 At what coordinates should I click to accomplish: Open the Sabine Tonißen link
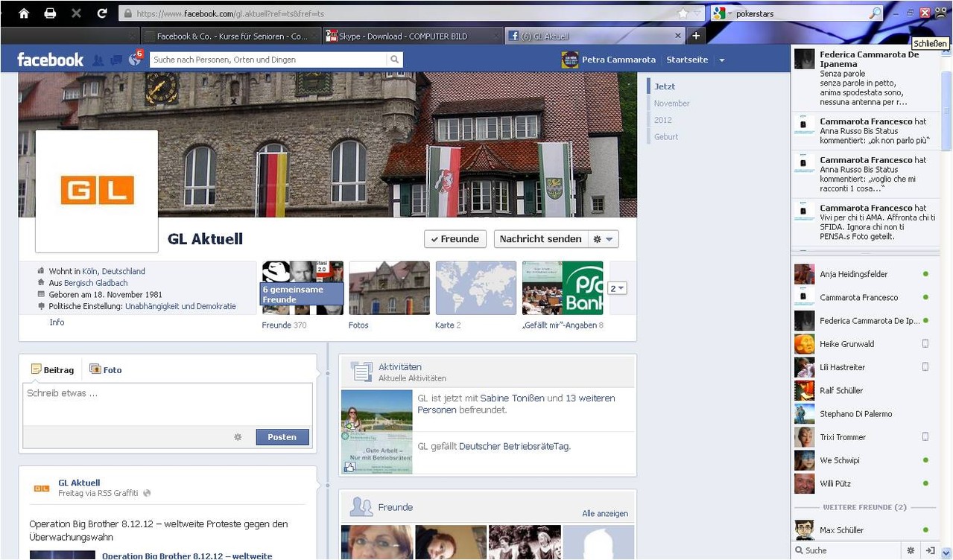pos(513,398)
